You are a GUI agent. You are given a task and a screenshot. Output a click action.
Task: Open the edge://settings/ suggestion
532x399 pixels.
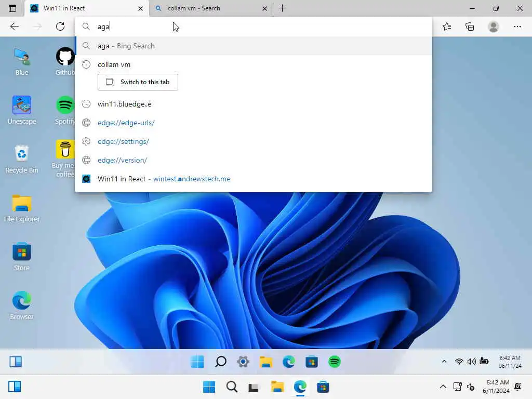coord(254,141)
